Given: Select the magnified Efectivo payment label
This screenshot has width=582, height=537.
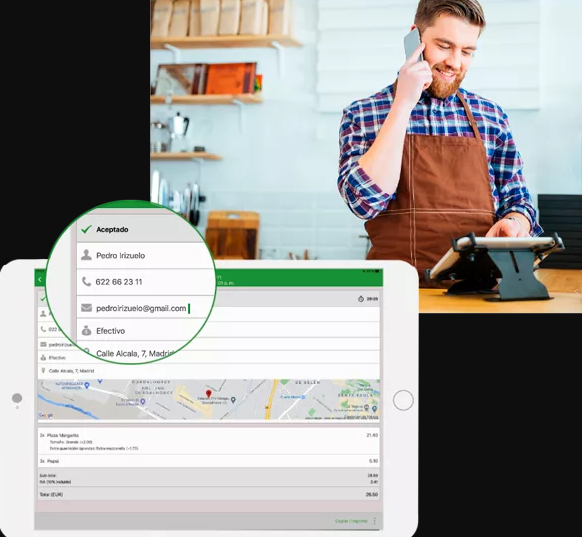Looking at the screenshot, I should pos(110,331).
